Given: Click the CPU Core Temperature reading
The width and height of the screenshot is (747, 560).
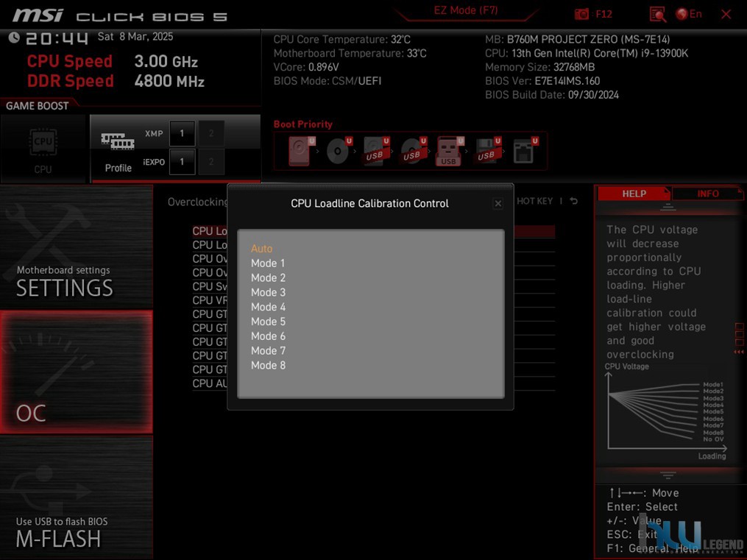Looking at the screenshot, I should coord(341,40).
